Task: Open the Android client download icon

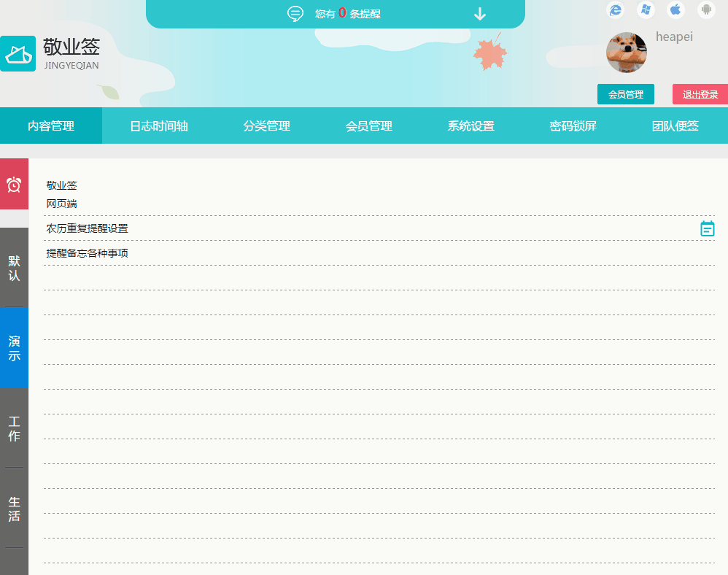Action: click(706, 9)
